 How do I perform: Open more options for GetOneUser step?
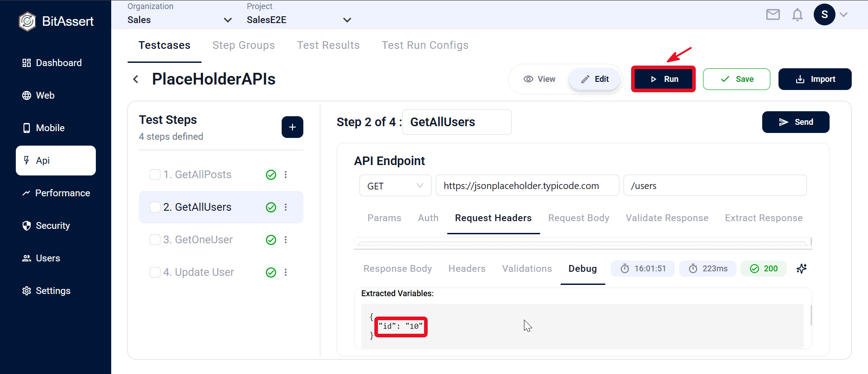click(x=286, y=240)
